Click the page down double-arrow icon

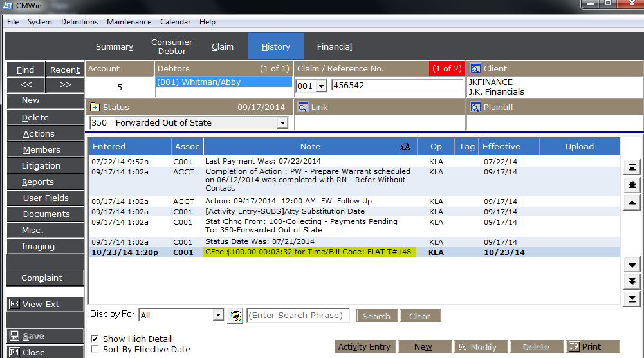pyautogui.click(x=632, y=281)
